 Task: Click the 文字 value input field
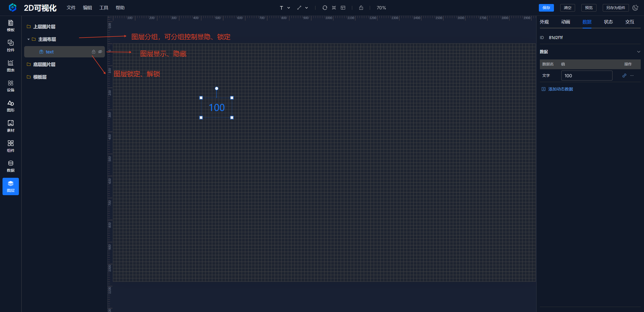point(586,76)
